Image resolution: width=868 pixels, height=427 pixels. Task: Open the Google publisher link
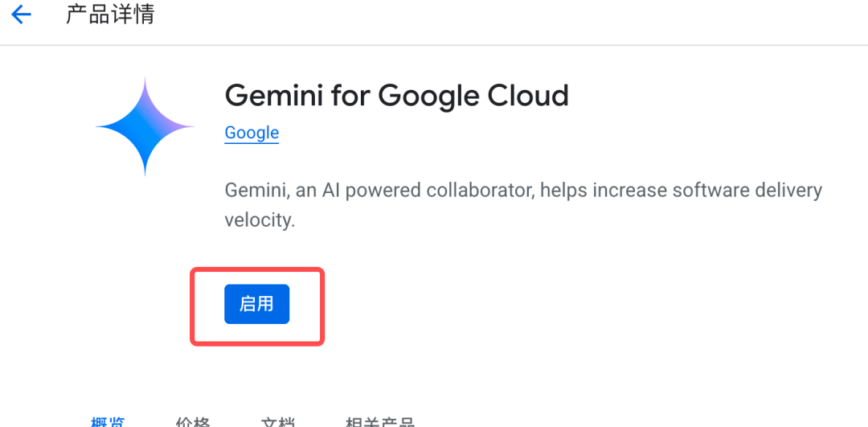tap(252, 133)
